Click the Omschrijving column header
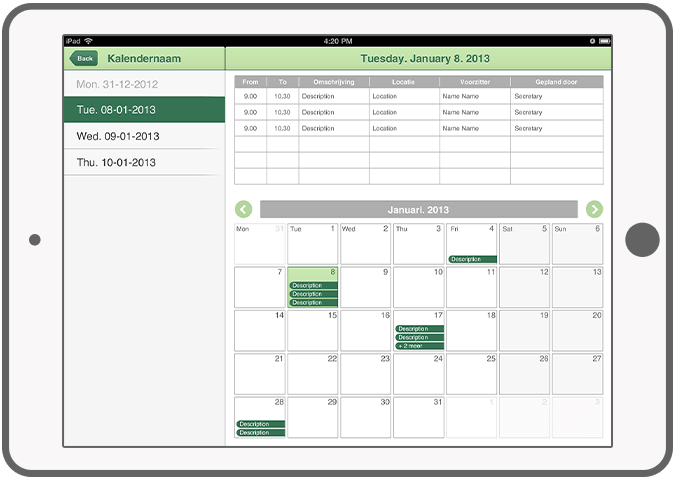The width and height of the screenshot is (675, 478). point(334,82)
